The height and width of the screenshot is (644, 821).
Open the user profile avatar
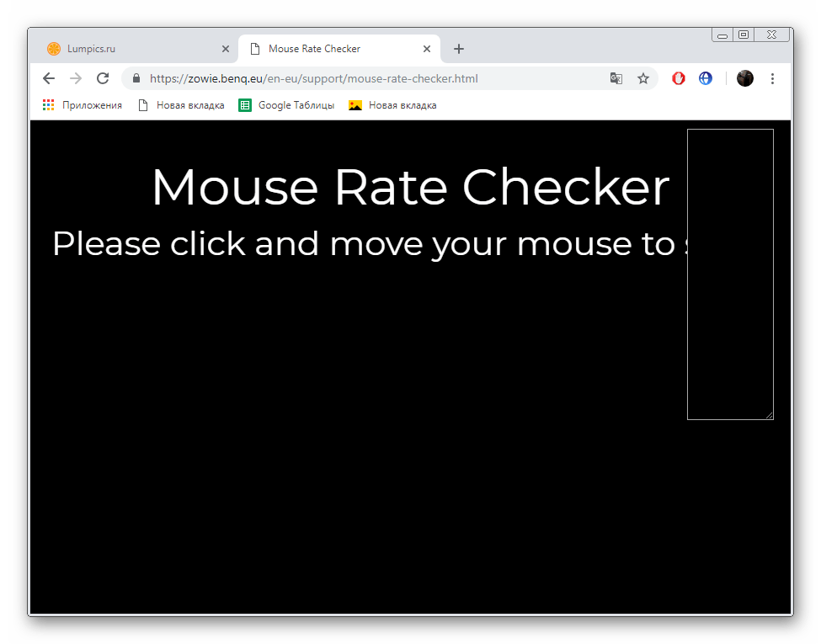[745, 78]
